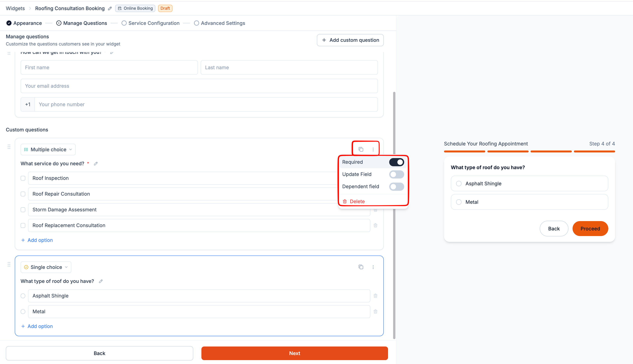Delete the Metal option
This screenshot has width=633, height=364.
(x=375, y=311)
